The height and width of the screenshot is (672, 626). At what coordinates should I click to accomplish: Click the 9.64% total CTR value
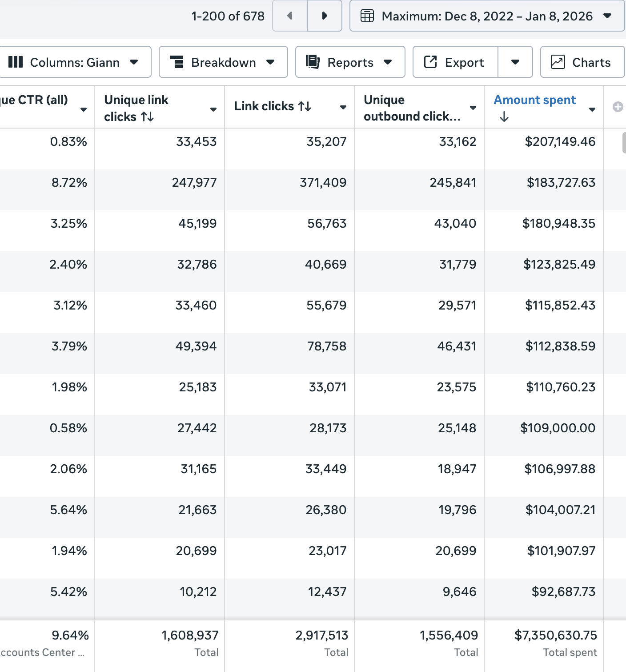point(70,636)
